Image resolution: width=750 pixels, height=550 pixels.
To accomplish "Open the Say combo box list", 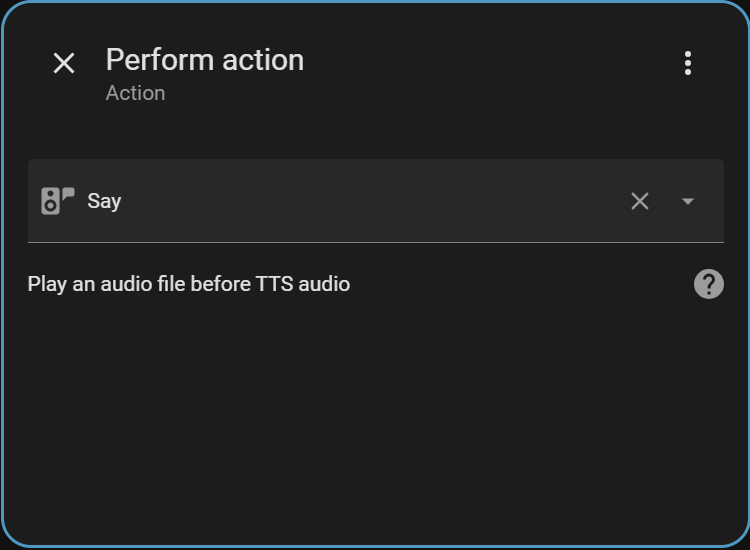I will pos(688,201).
